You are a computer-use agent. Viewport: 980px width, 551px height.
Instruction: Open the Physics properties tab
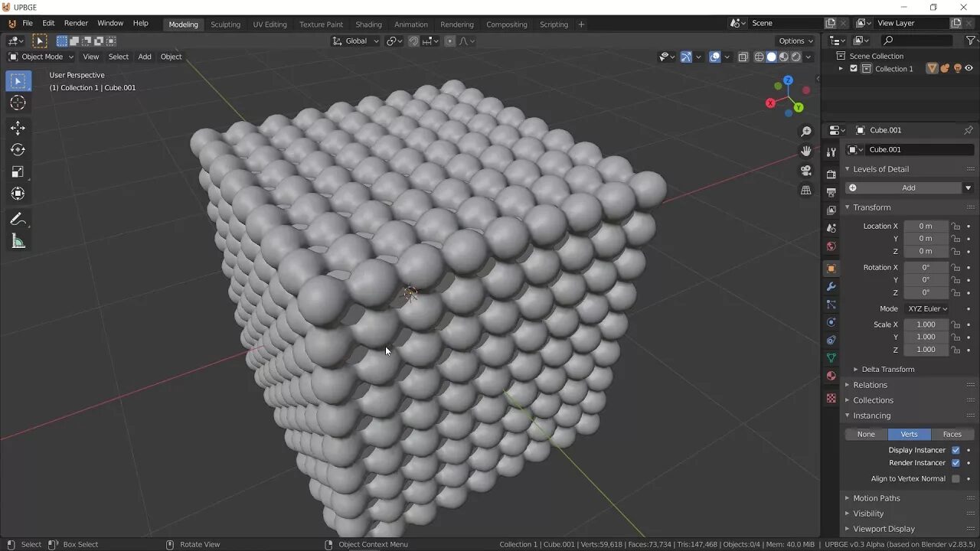(x=831, y=322)
